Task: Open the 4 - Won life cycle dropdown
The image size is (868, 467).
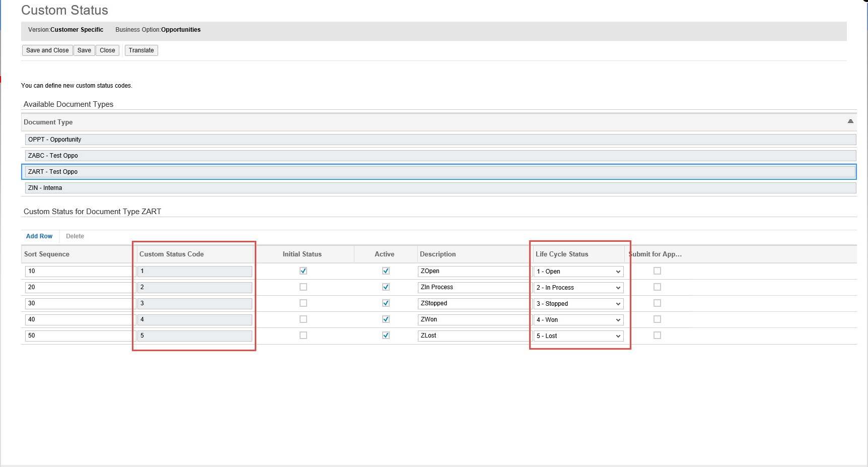Action: click(x=578, y=320)
